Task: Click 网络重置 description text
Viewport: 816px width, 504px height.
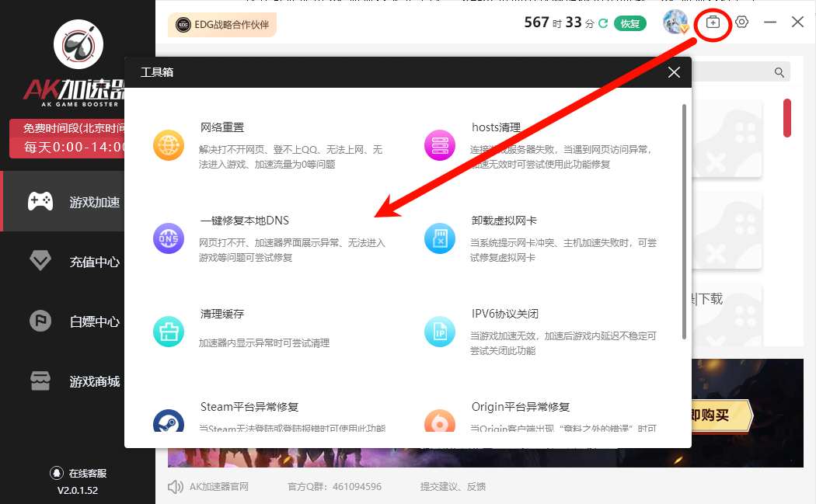Action: point(291,157)
